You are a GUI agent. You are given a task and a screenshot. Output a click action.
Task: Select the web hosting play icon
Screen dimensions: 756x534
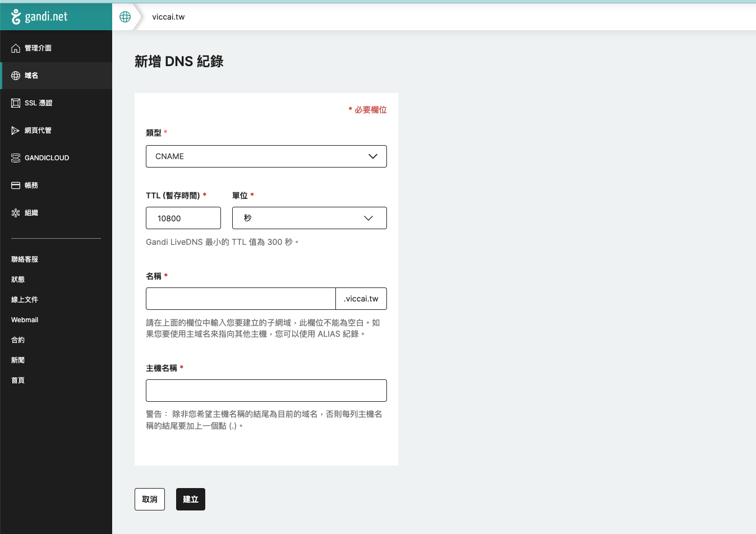pos(16,131)
